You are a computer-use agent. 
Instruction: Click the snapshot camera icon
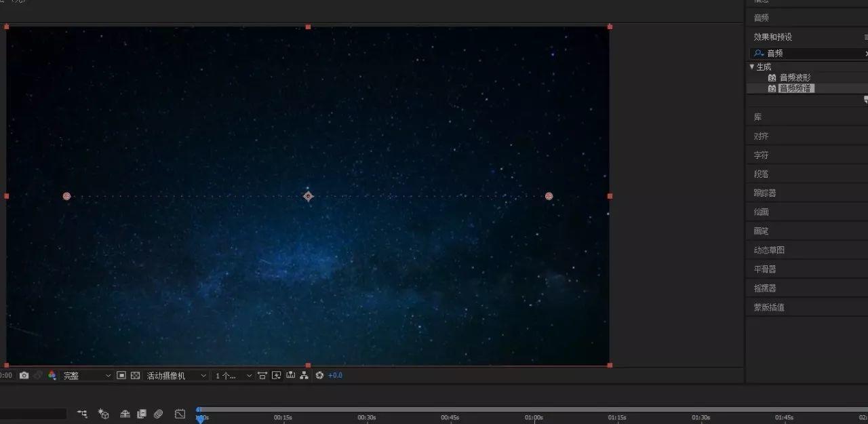pos(24,375)
